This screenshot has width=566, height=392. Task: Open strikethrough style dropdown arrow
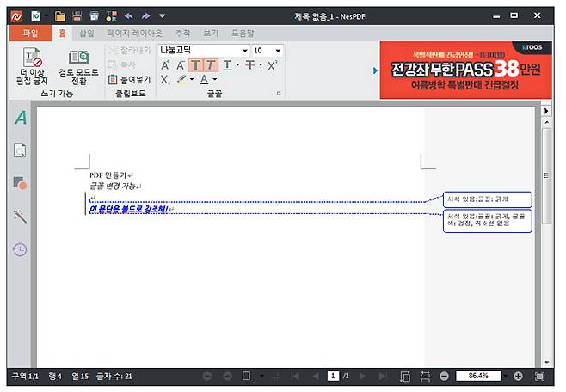[261, 65]
